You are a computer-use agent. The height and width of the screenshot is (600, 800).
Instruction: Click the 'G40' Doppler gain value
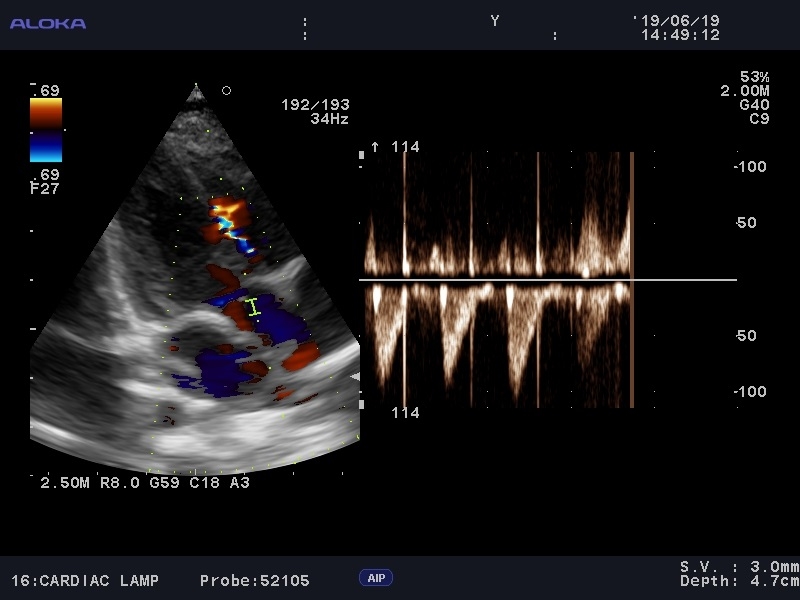click(x=754, y=105)
